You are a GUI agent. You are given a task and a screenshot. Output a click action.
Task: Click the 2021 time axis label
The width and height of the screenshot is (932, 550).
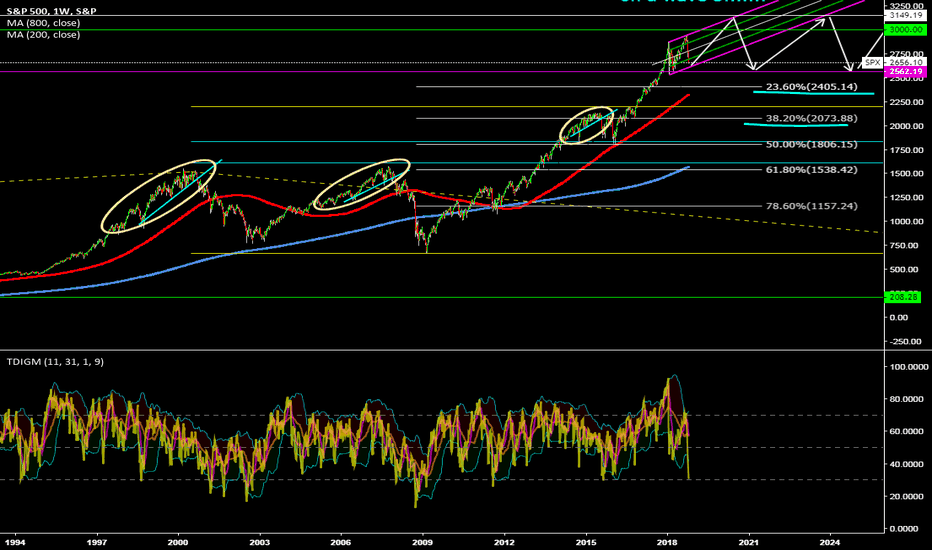point(749,542)
